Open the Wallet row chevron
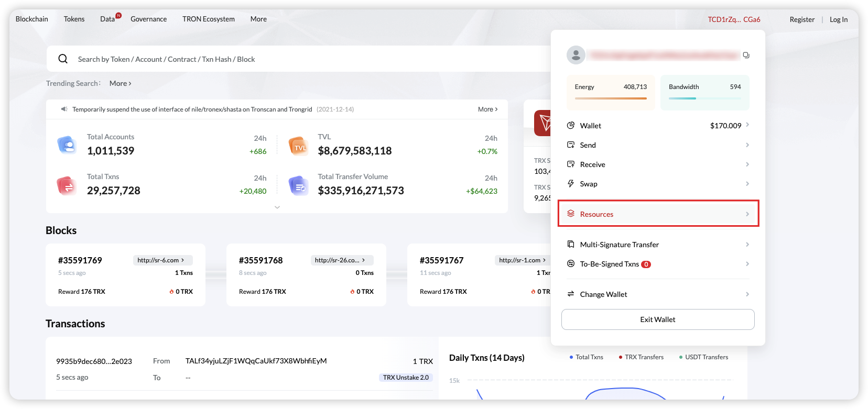 747,125
